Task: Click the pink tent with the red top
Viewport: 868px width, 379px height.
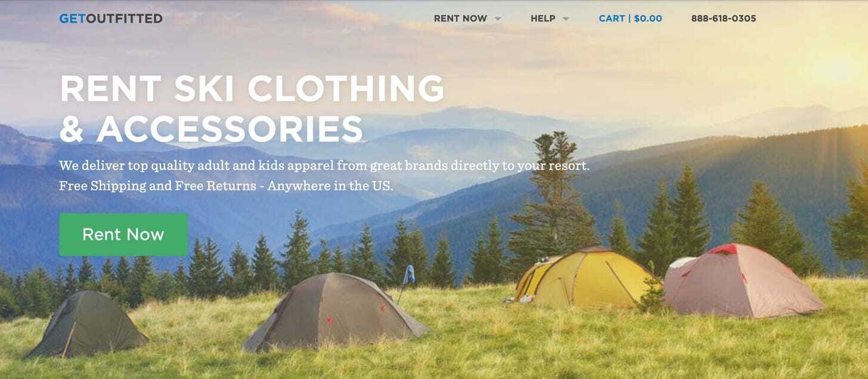Action: pyautogui.click(x=742, y=280)
